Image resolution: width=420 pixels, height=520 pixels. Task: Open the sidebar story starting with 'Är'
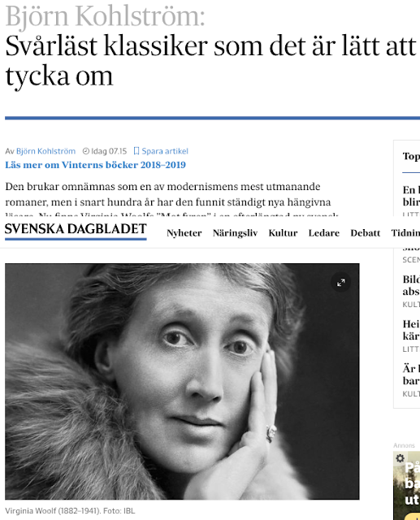click(411, 375)
